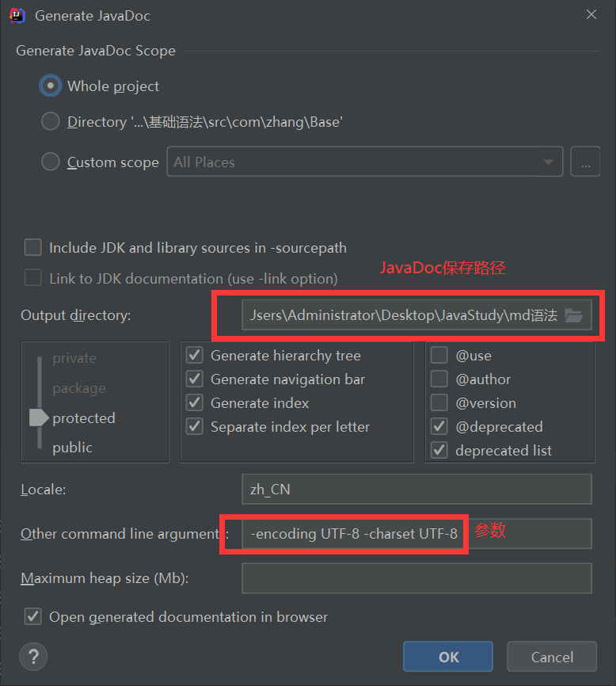Click the Locale field containing zh_CN
Viewport: 616px width, 686px height.
[x=416, y=490]
